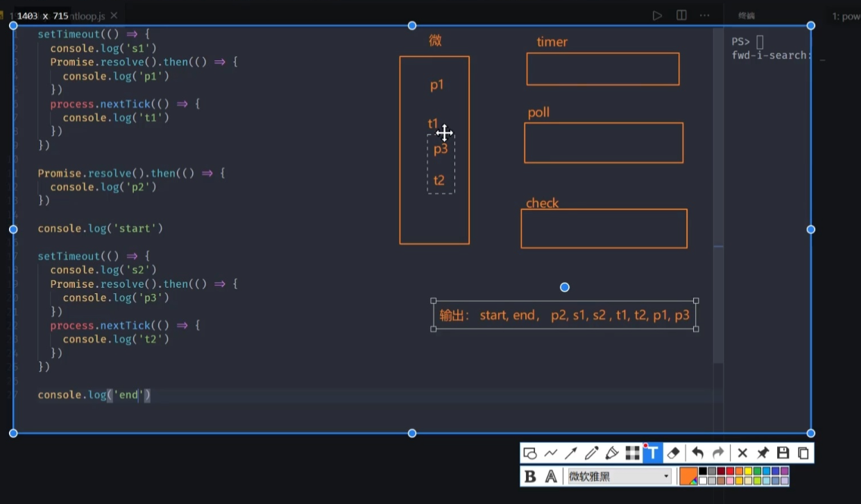The width and height of the screenshot is (861, 504).
Task: Toggle bold text formatting
Action: point(530,476)
